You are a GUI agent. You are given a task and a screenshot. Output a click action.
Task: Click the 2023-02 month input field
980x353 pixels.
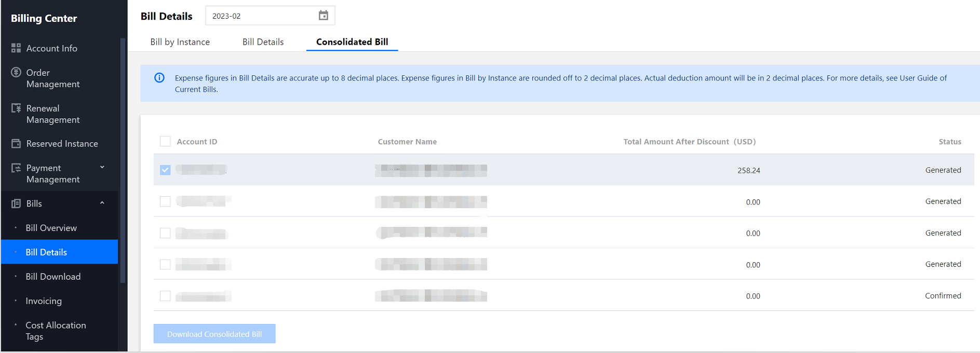(270, 16)
